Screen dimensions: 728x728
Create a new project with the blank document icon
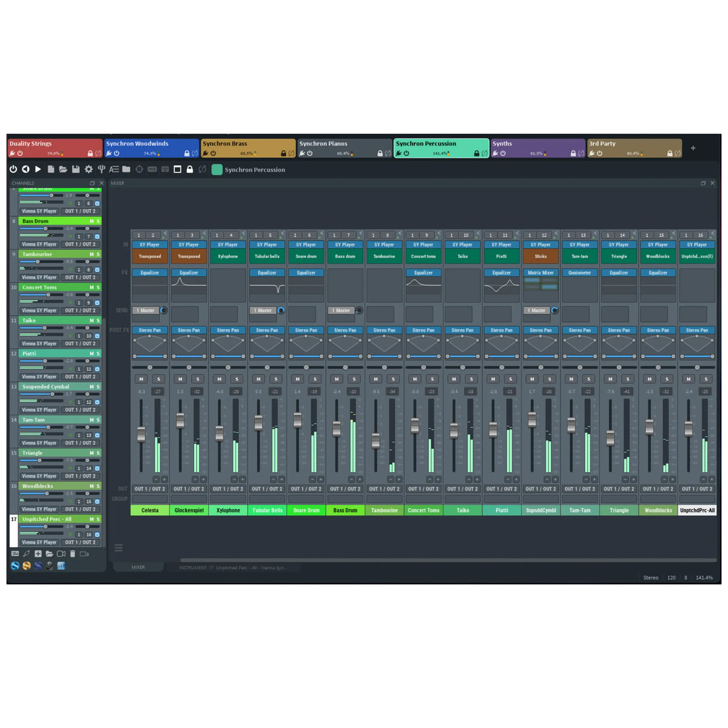coord(51,169)
